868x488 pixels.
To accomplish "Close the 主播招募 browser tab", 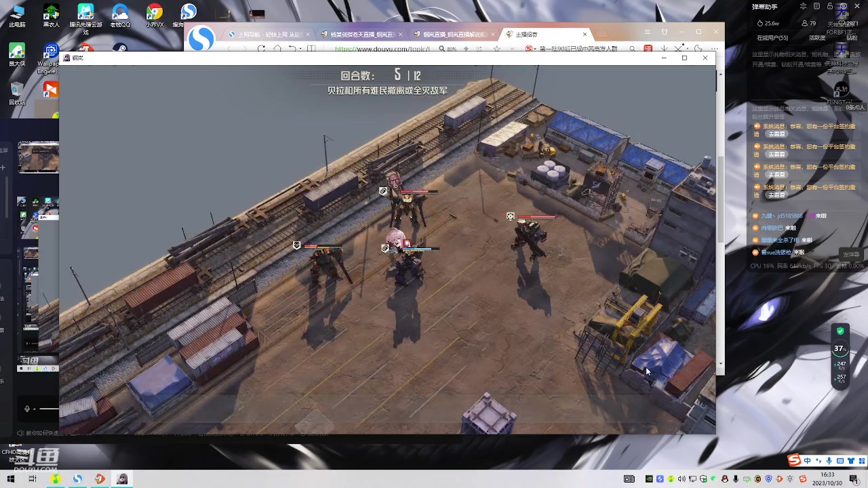I will 585,34.
